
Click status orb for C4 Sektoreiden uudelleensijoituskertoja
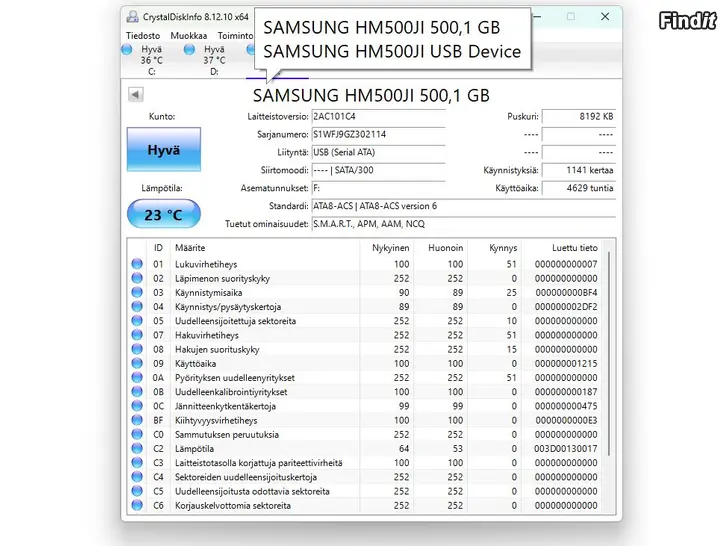(137, 477)
